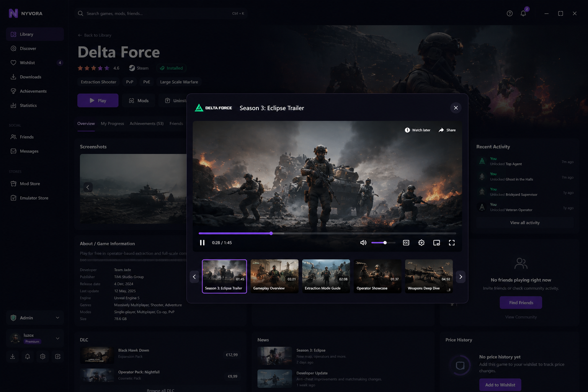Open Wishlist in sidebar
The width and height of the screenshot is (588, 392).
tap(35, 63)
